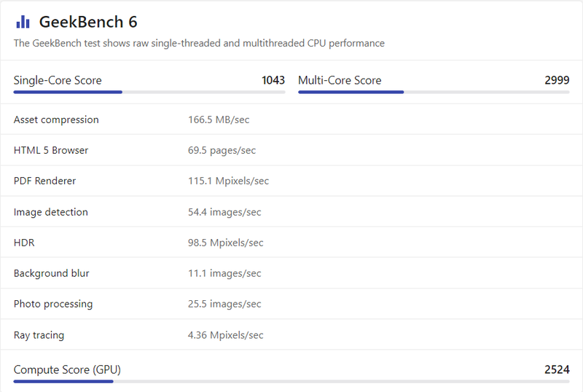583x392 pixels.
Task: Select the Compute Score (GPU) label
Action: pyautogui.click(x=67, y=369)
